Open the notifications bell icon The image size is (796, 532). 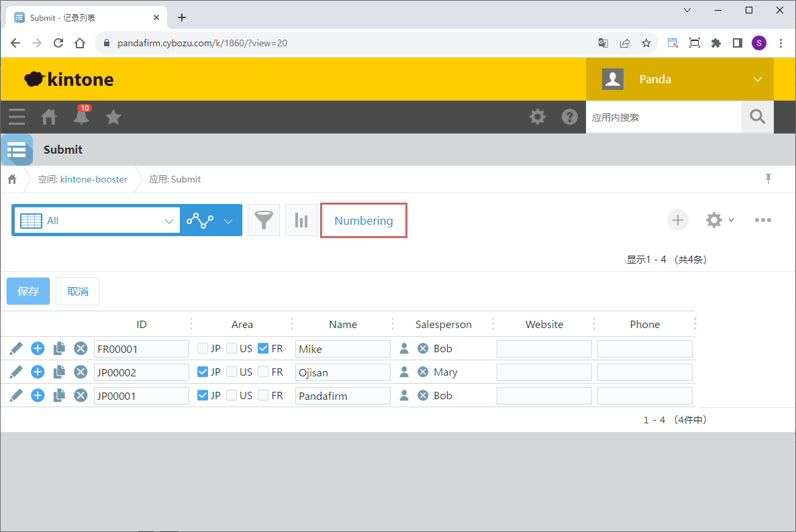pos(81,117)
